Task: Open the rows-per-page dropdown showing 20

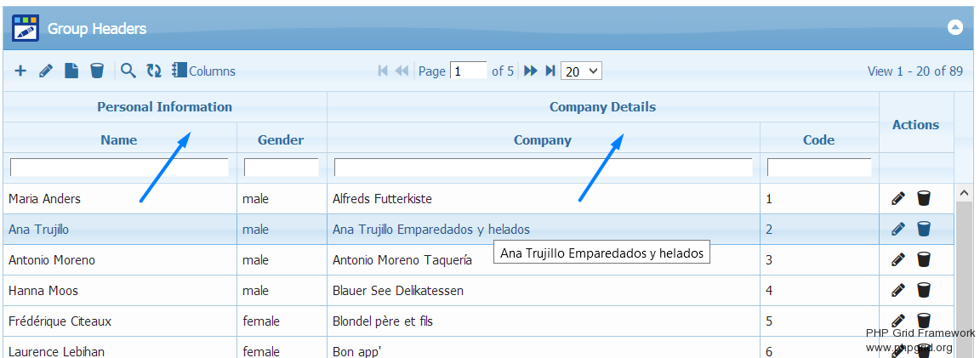Action: (581, 71)
